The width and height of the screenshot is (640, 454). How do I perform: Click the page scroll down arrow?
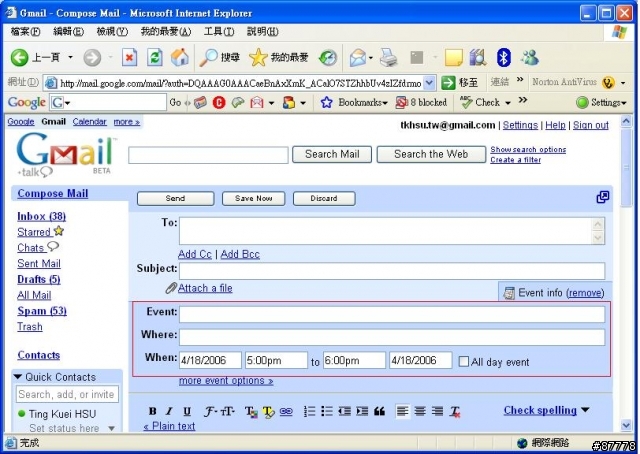626,425
